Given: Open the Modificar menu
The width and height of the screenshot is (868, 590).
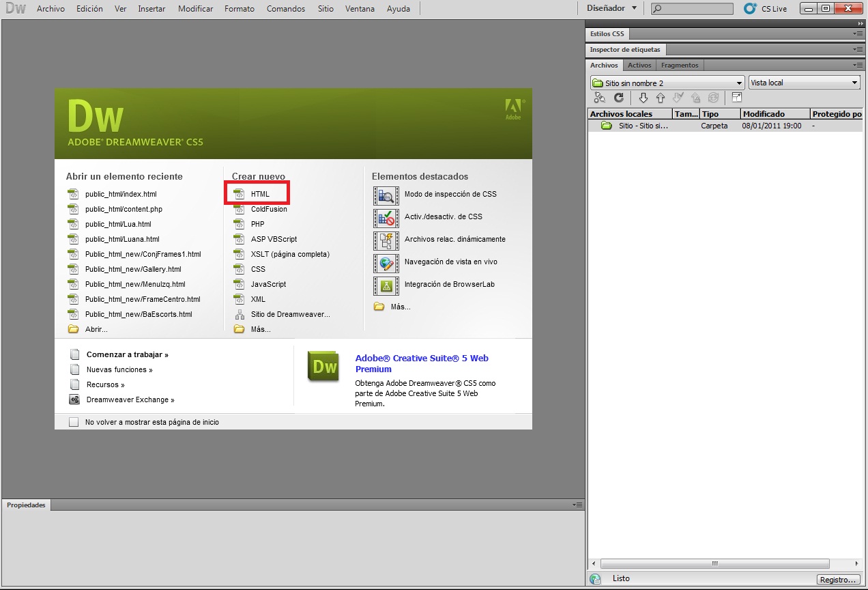Looking at the screenshot, I should pyautogui.click(x=195, y=8).
